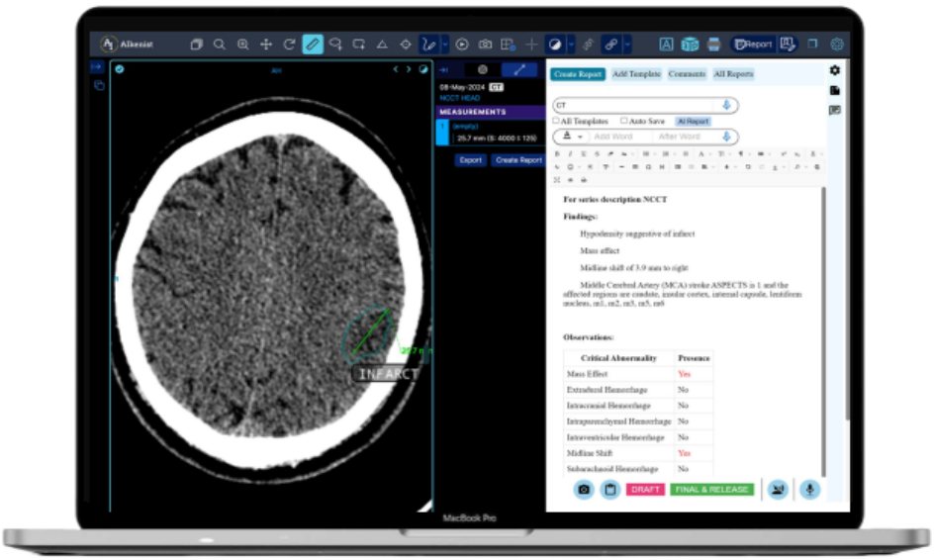Select the freehand lasso ROI tool
Viewport: 934px width, 560px height.
(x=336, y=45)
